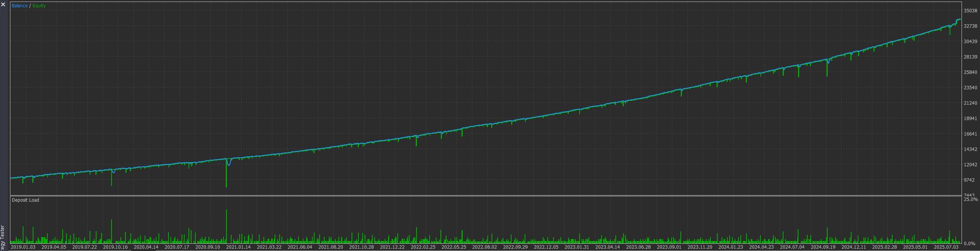Select the 2025.07.03 date axis label

[x=946, y=247]
